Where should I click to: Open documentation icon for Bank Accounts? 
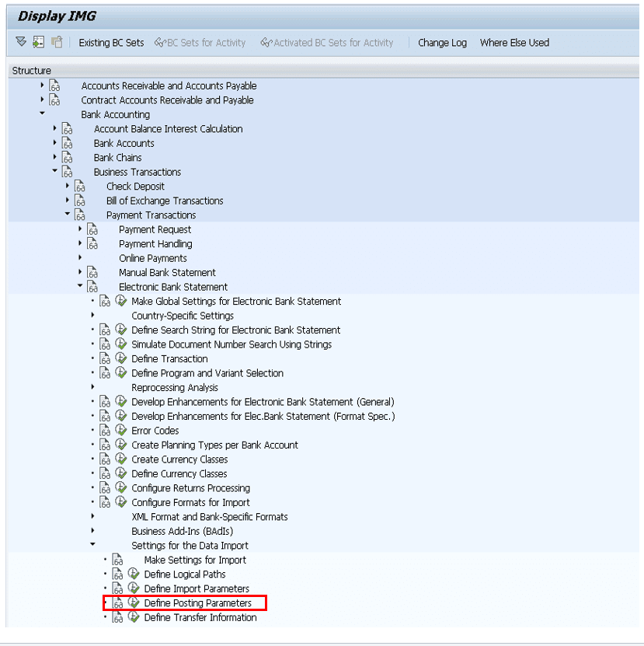point(68,143)
